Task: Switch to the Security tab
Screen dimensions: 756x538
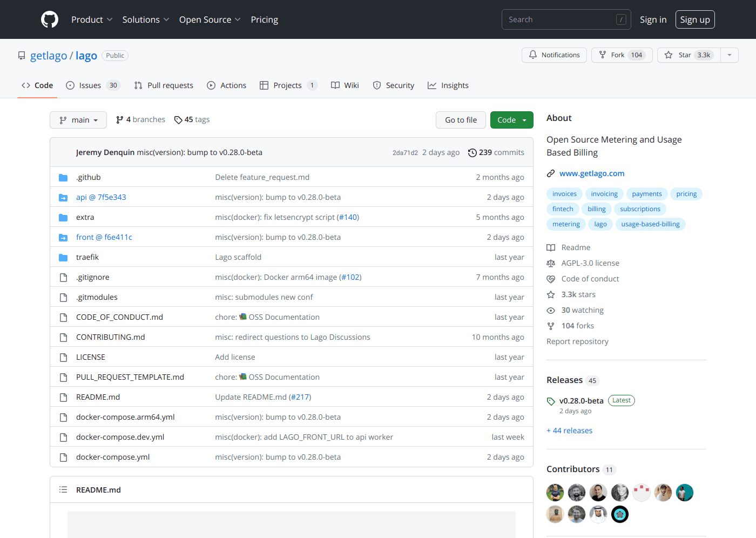Action: coord(394,85)
